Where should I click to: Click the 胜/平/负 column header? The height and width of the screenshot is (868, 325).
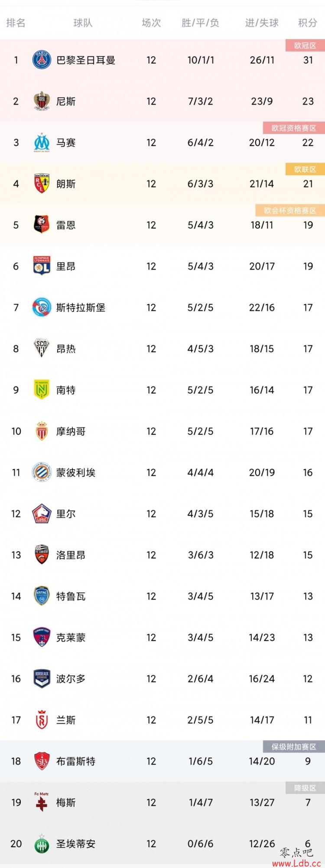coord(200,23)
